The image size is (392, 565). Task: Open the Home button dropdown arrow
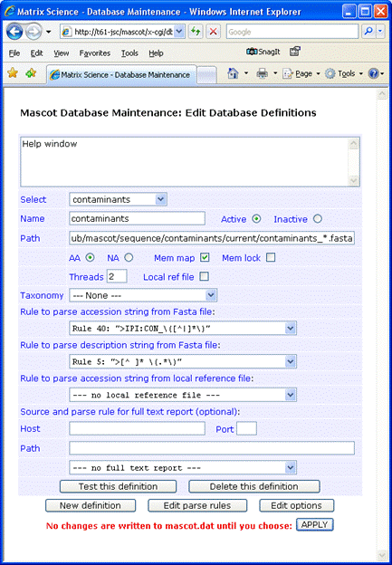[x=246, y=73]
